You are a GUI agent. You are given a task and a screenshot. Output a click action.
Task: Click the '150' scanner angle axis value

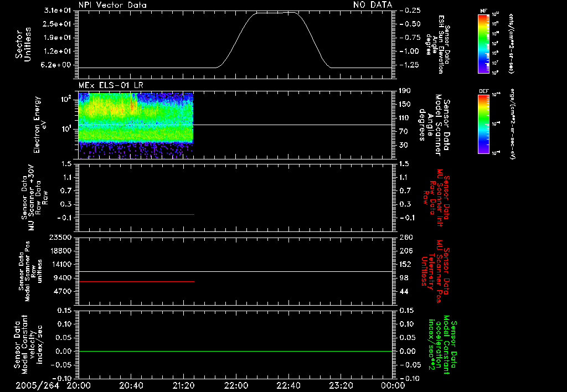(405, 104)
